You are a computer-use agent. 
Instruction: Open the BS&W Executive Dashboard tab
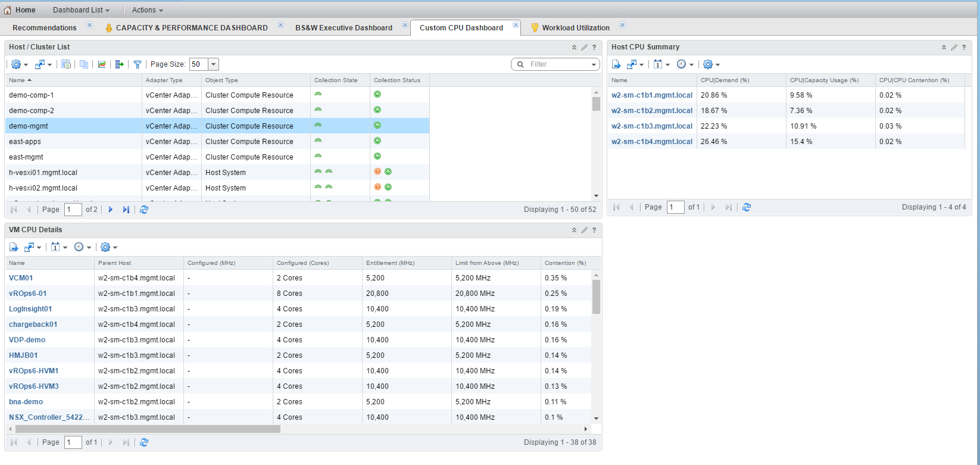(344, 28)
